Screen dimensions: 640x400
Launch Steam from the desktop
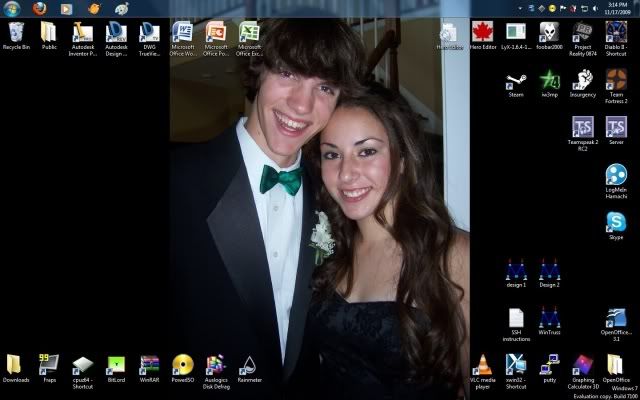[516, 80]
